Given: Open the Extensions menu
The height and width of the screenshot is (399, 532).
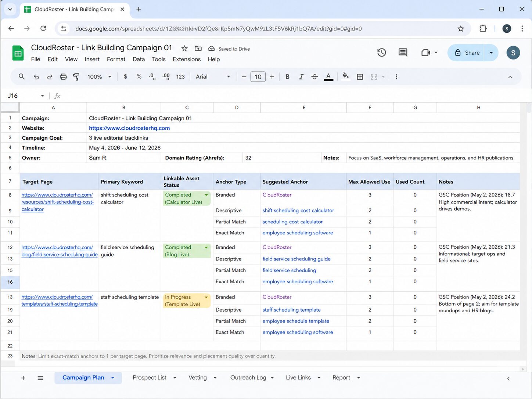Looking at the screenshot, I should pyautogui.click(x=187, y=59).
